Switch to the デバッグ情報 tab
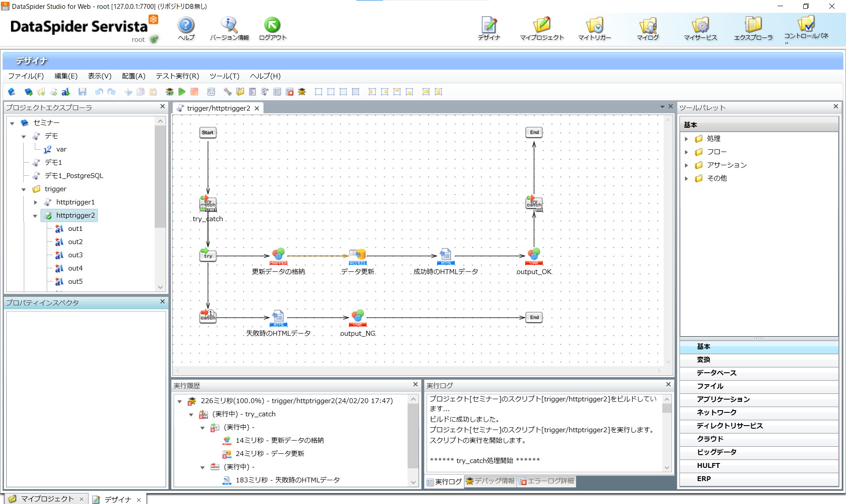Image resolution: width=846 pixels, height=504 pixels. click(490, 481)
